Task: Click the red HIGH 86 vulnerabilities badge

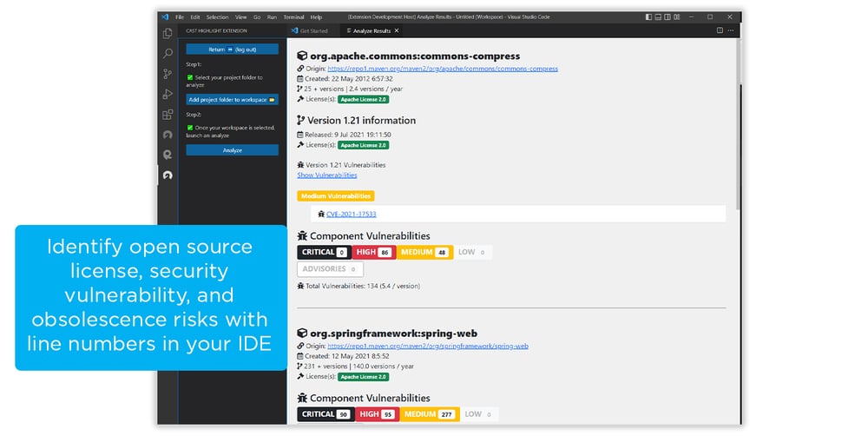Action: 373,252
